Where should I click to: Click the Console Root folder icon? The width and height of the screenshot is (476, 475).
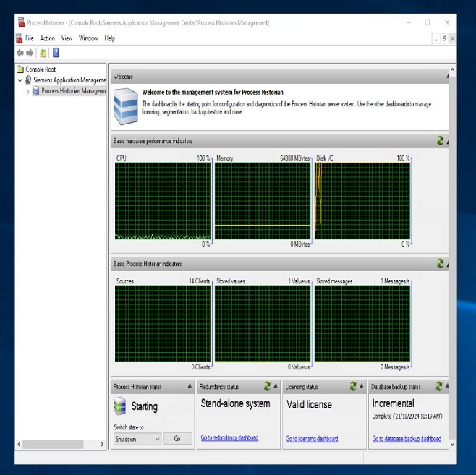[20, 69]
